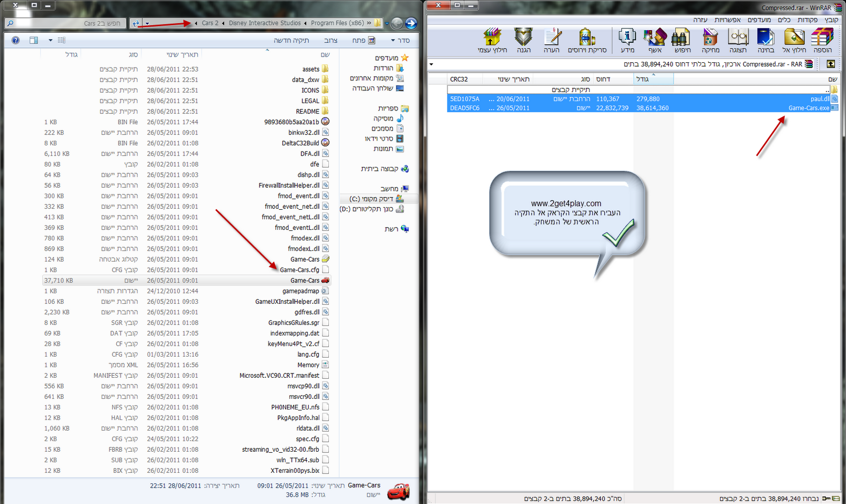Expand the Explorer address history dropdown

click(x=148, y=23)
